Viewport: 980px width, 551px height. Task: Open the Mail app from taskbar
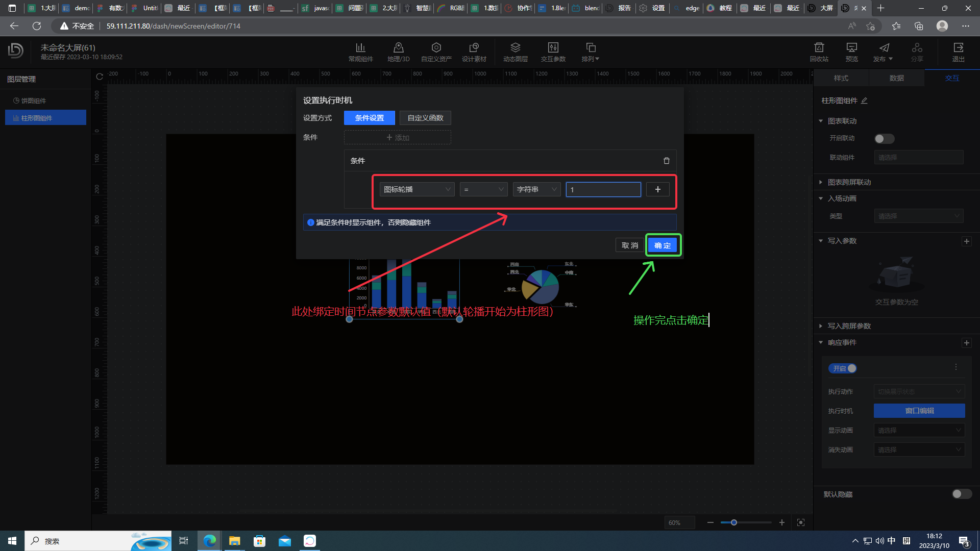[285, 541]
